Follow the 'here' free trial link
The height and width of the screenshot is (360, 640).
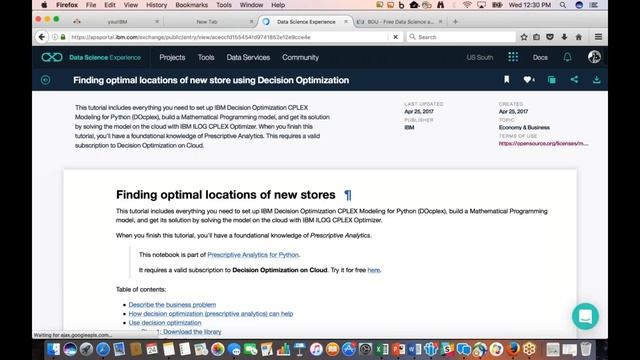[374, 270]
